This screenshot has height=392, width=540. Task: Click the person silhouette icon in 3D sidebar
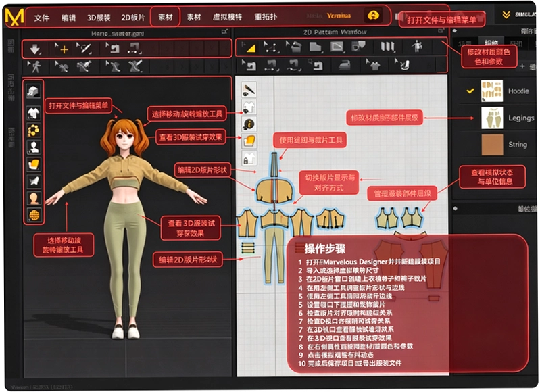point(34,147)
